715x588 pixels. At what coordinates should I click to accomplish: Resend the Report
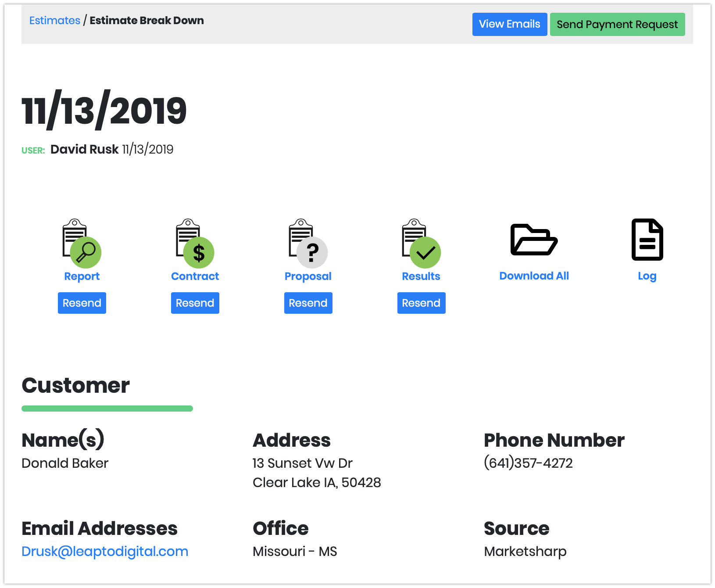[82, 303]
